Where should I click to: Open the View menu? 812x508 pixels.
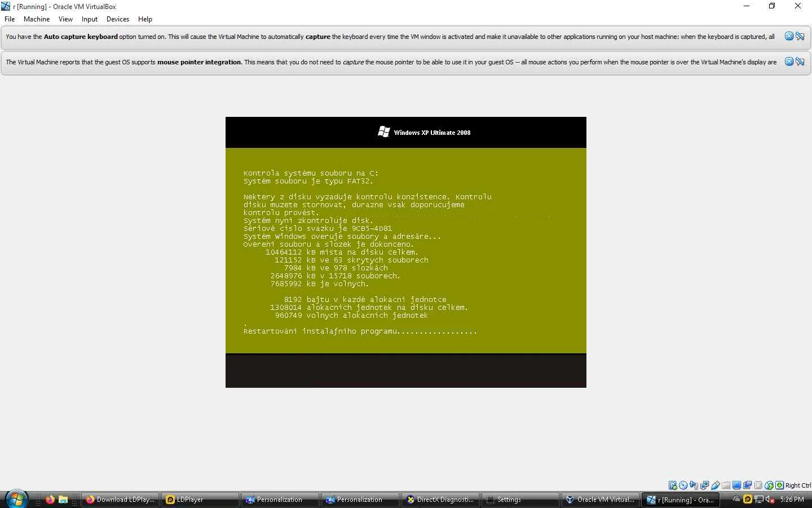pyautogui.click(x=65, y=19)
